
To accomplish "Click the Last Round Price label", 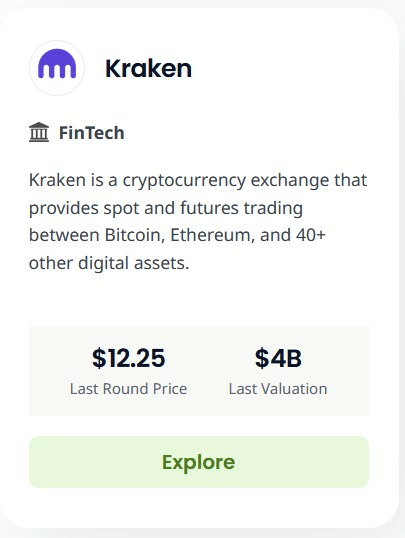I will [x=128, y=389].
